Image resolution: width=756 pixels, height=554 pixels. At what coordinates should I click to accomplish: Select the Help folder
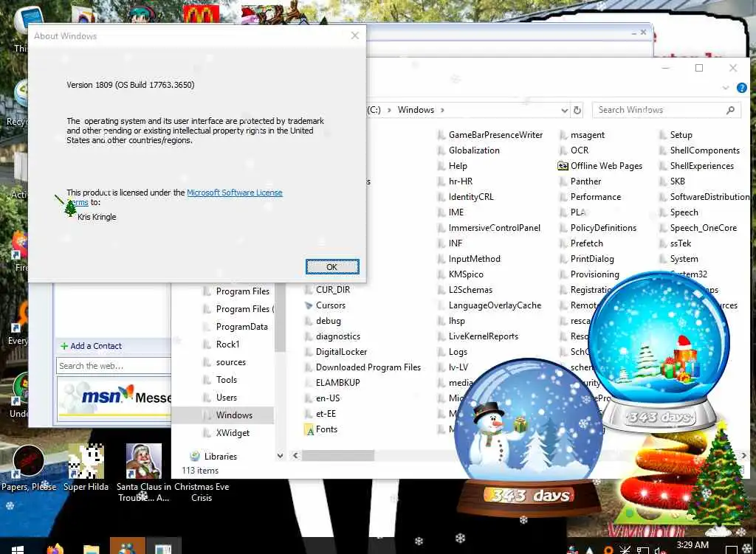[x=453, y=166]
